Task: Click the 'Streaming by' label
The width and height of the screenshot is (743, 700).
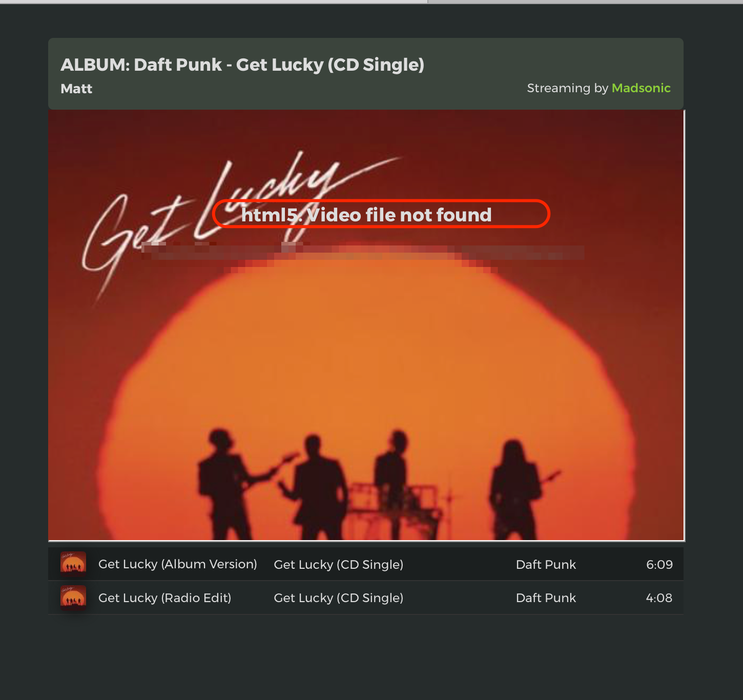Action: (567, 88)
